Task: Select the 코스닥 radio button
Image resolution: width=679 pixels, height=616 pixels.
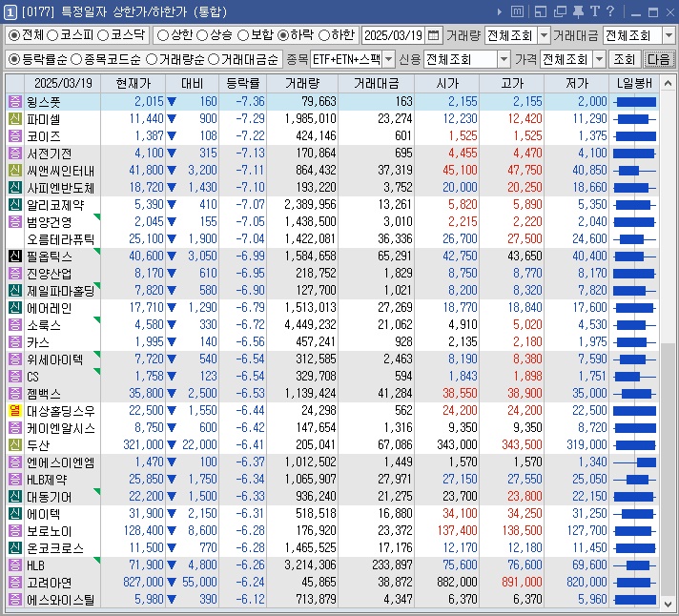Action: (103, 35)
